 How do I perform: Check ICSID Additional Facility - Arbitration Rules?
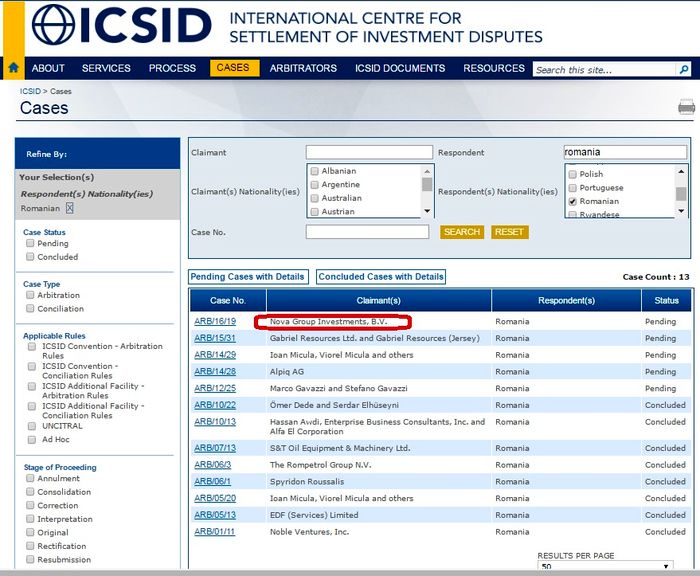(32, 386)
